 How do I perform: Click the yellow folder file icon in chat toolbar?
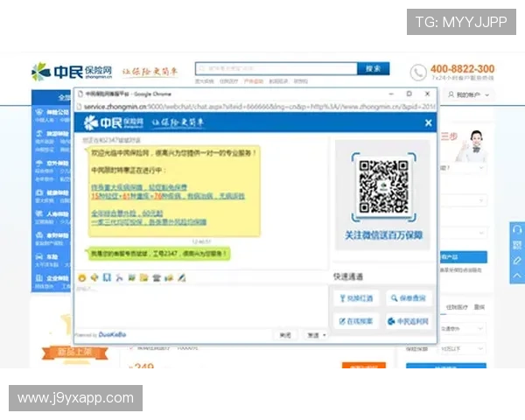click(x=144, y=277)
